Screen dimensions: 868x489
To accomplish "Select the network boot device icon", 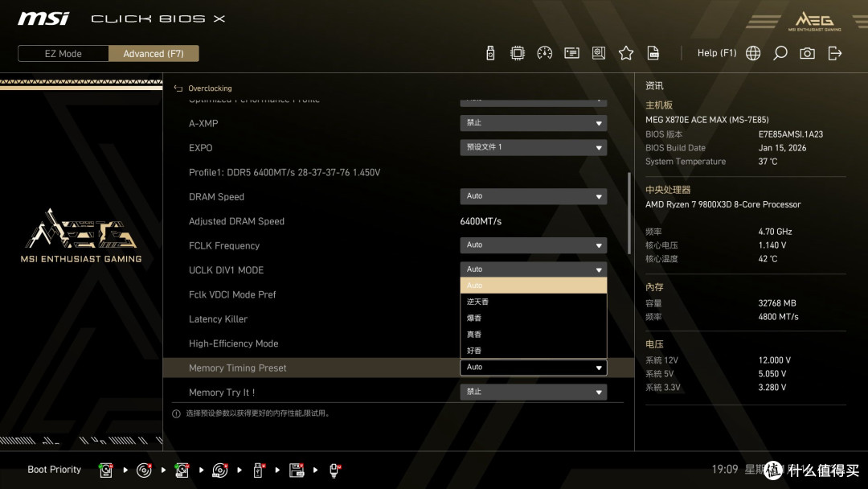I will 334,471.
